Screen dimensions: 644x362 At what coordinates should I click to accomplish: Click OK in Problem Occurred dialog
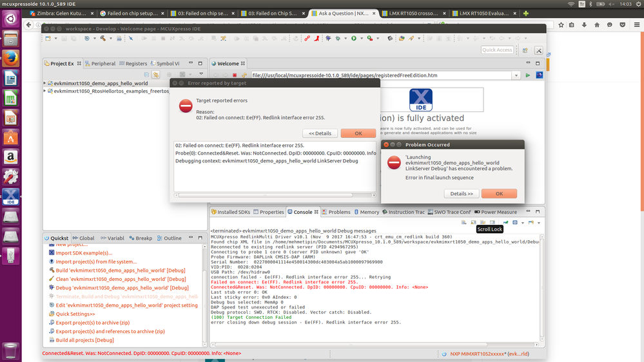tap(499, 193)
